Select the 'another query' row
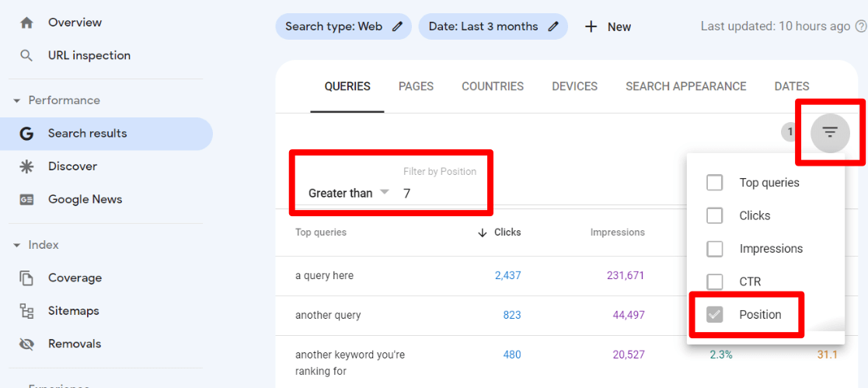Screen dimensions: 868x388 pyautogui.click(x=328, y=316)
